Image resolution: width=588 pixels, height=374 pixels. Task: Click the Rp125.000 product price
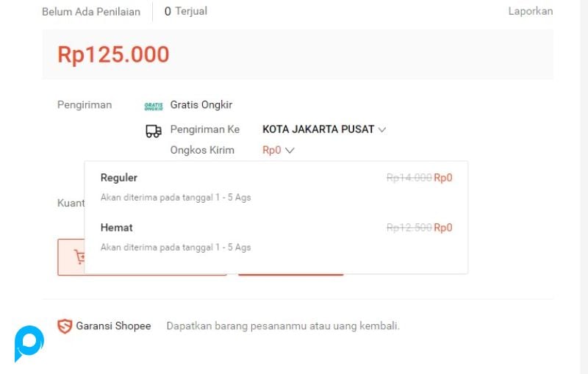pyautogui.click(x=113, y=54)
